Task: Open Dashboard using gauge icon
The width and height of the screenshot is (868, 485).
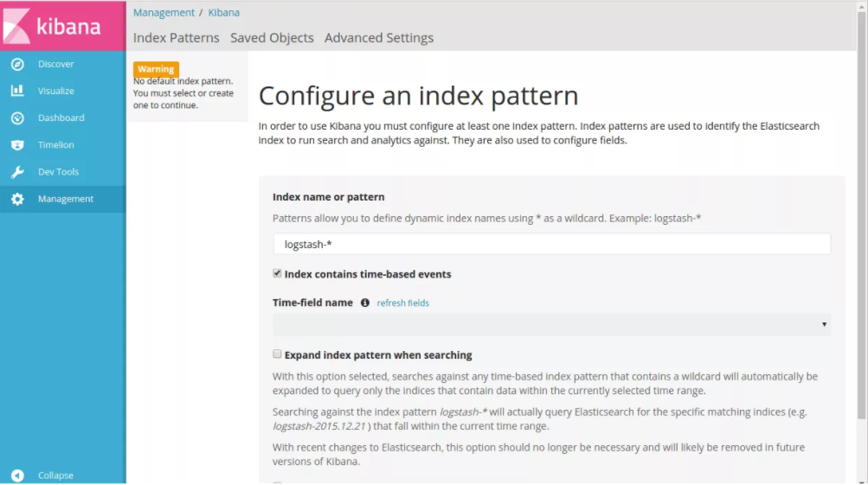Action: coord(17,118)
